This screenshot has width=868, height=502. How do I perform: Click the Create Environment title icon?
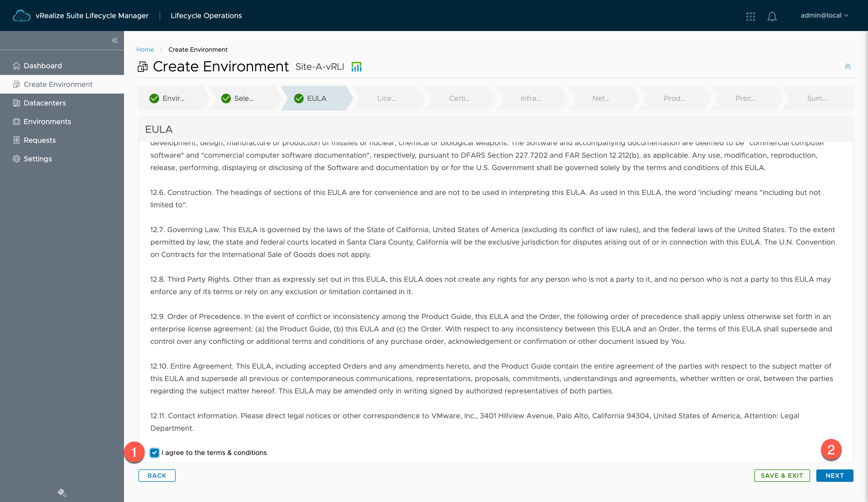coord(143,66)
